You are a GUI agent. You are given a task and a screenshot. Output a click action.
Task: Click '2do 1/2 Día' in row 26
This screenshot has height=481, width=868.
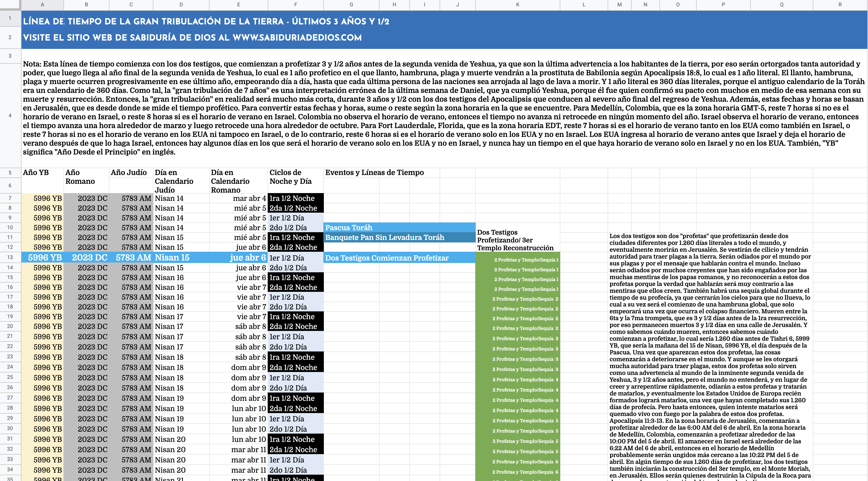click(296, 388)
